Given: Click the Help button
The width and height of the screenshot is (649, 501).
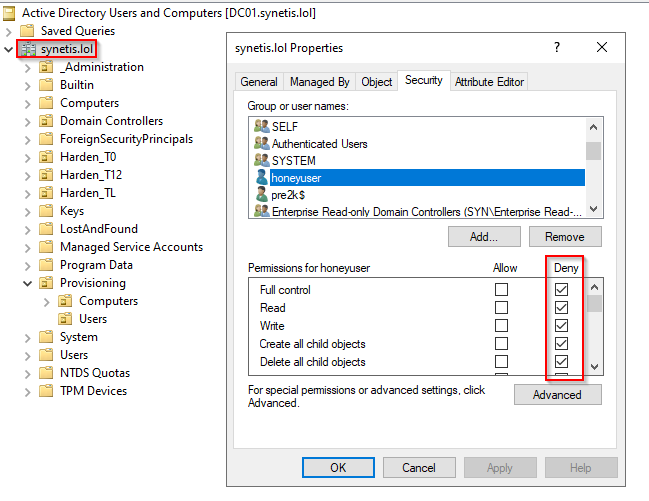Looking at the screenshot, I should click(x=581, y=467).
